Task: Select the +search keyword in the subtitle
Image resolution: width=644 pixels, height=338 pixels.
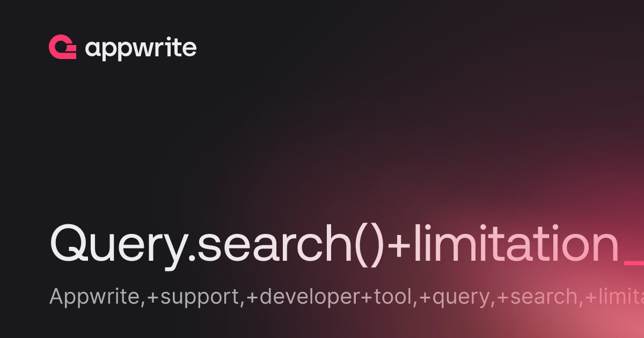Action: 540,297
